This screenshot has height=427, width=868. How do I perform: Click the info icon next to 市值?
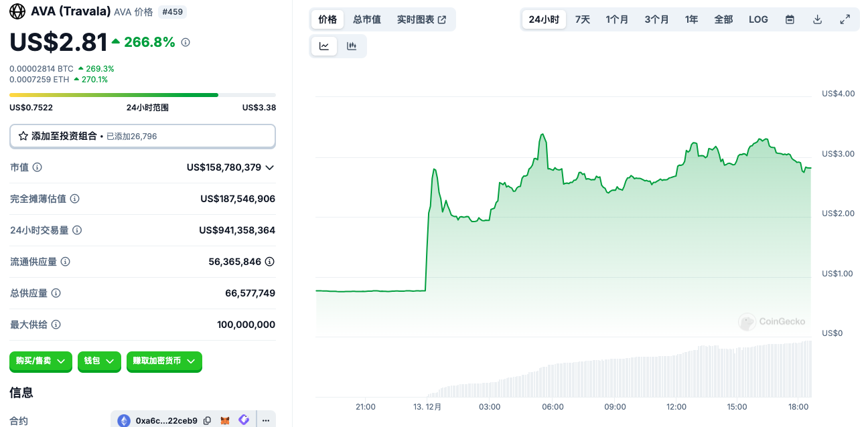tap(38, 167)
